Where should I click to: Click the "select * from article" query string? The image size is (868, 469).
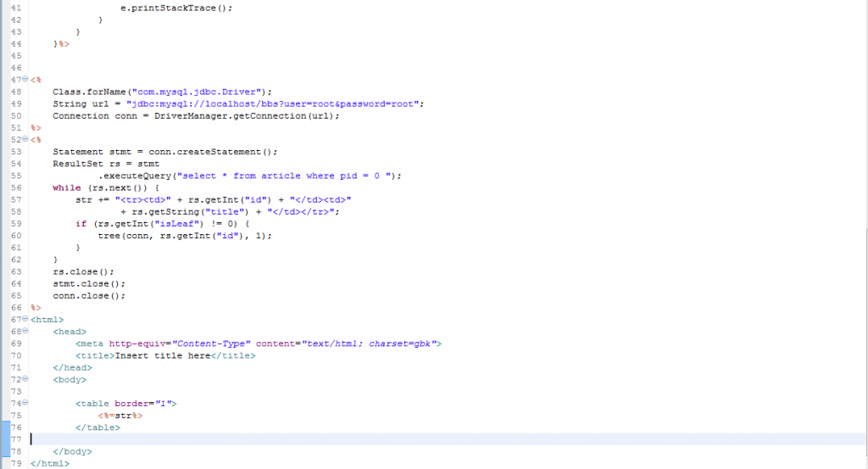[284, 176]
